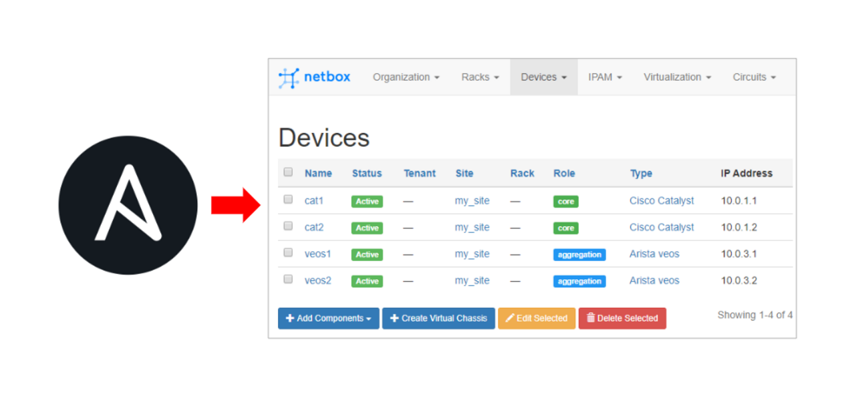This screenshot has height=414, width=868.
Task: Sort table by Rack column
Action: [x=523, y=174]
